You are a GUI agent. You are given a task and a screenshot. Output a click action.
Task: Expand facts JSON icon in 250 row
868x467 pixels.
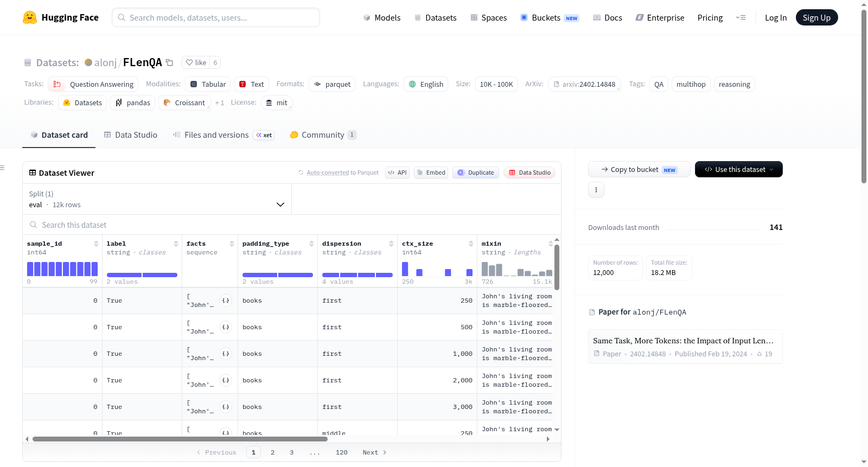tap(226, 300)
